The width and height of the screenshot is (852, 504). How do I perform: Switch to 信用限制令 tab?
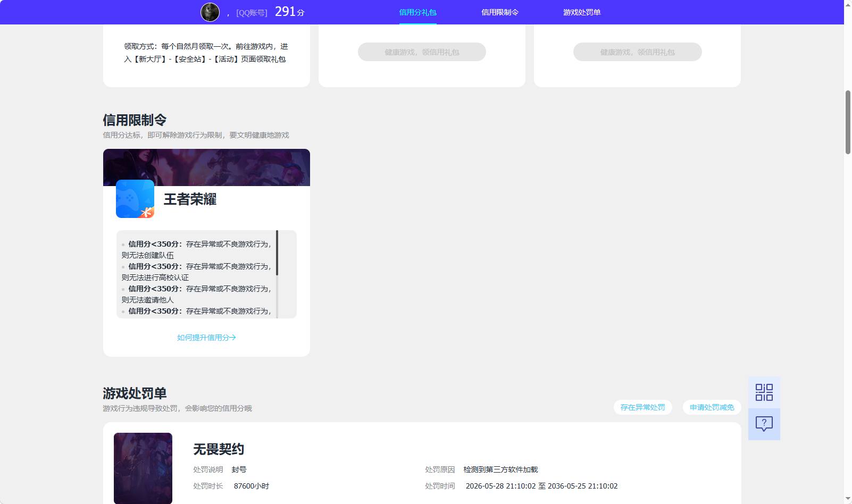(500, 12)
